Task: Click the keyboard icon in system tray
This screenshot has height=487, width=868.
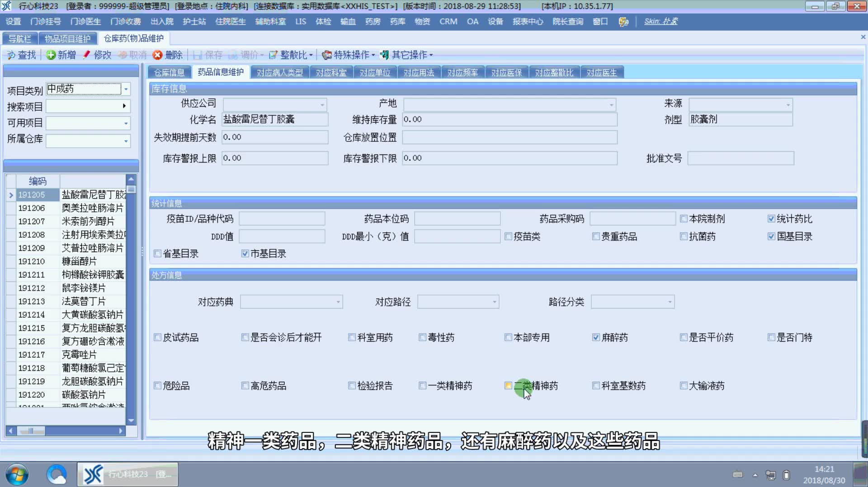Action: point(738,474)
